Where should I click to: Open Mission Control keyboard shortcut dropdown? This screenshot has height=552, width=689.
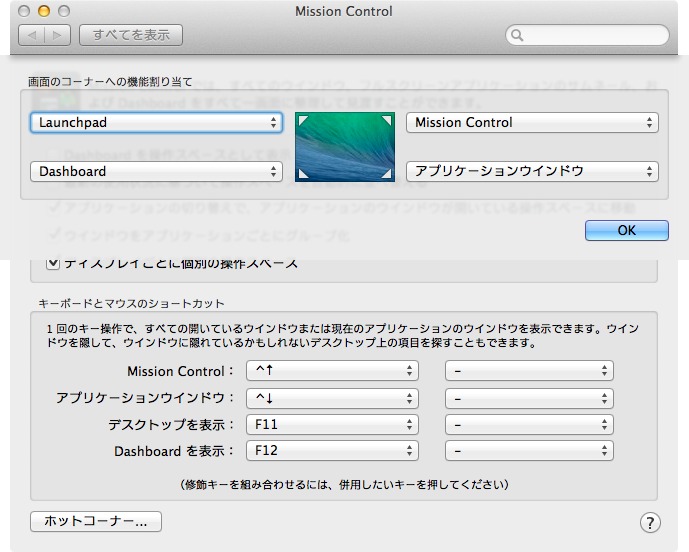click(332, 370)
